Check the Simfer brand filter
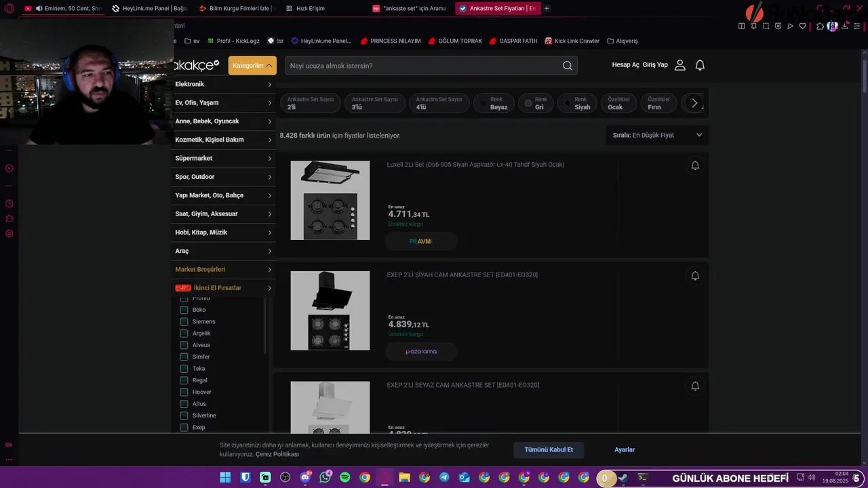This screenshot has height=488, width=868. point(184,357)
